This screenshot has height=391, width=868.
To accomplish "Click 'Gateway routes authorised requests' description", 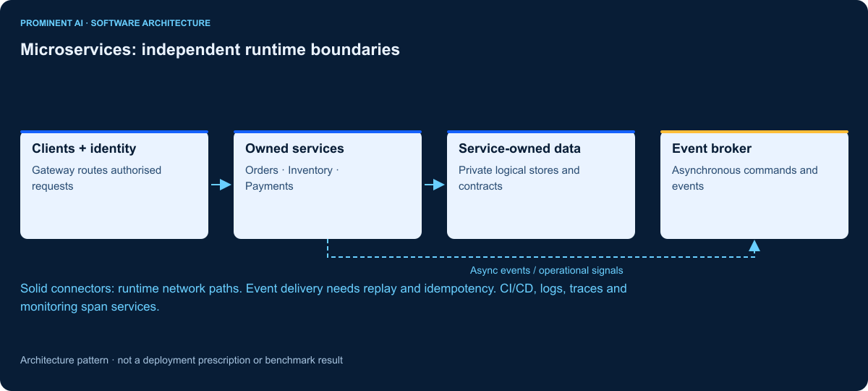I will (97, 178).
